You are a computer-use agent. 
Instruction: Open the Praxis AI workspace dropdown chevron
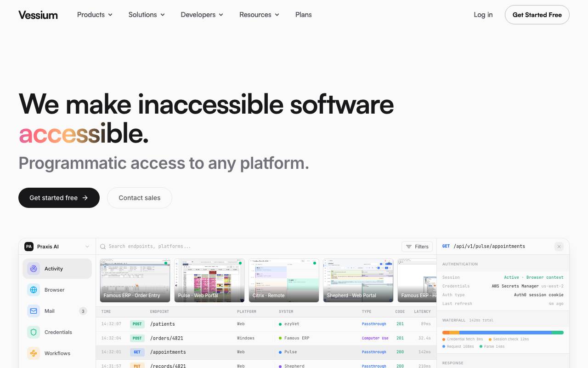tap(87, 247)
